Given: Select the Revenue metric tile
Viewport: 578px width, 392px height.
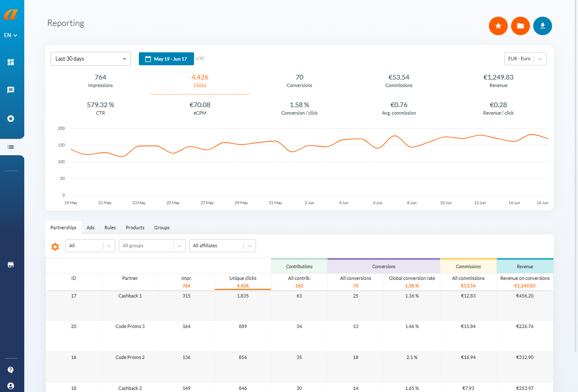Looking at the screenshot, I should pos(499,81).
